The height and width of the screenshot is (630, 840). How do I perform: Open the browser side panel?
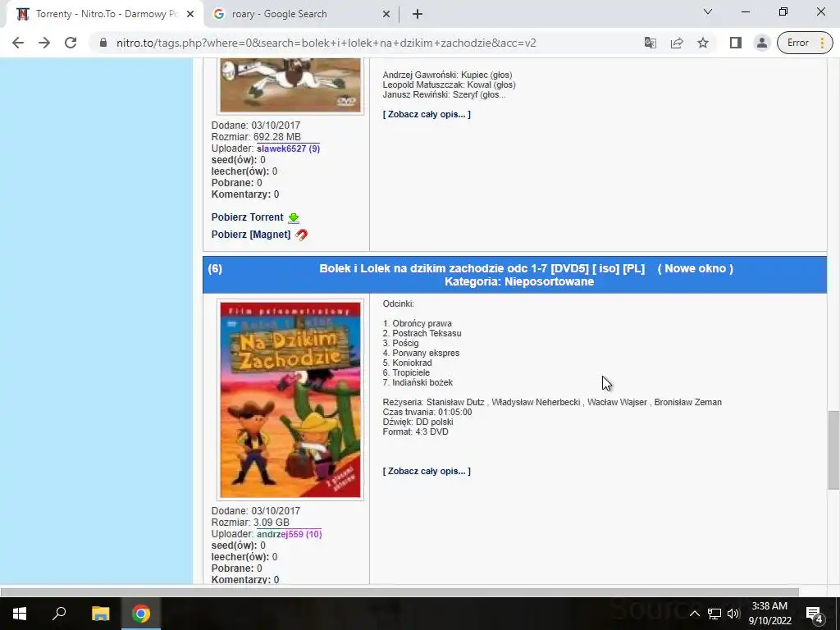click(x=736, y=43)
